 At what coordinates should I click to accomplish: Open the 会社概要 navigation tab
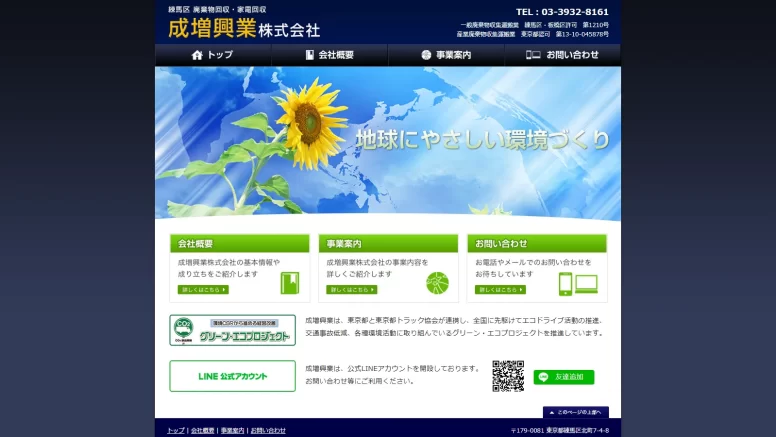pos(330,55)
